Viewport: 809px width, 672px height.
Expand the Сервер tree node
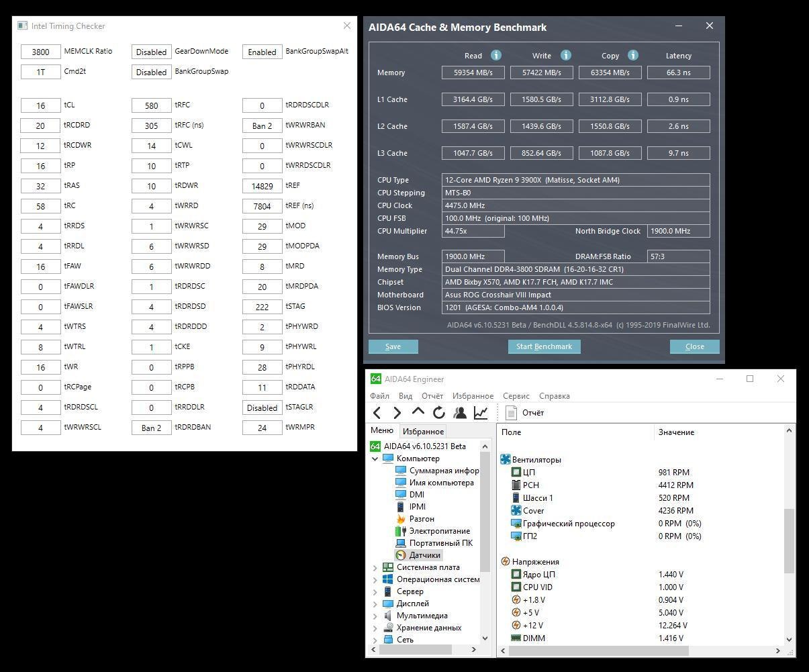375,591
